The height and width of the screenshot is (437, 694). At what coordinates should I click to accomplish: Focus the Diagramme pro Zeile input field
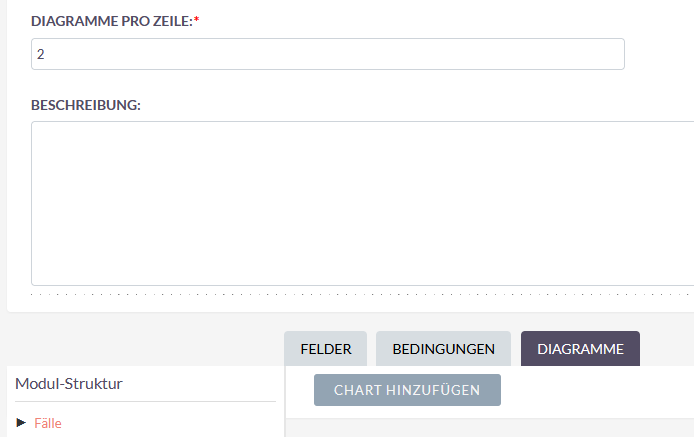pos(328,54)
